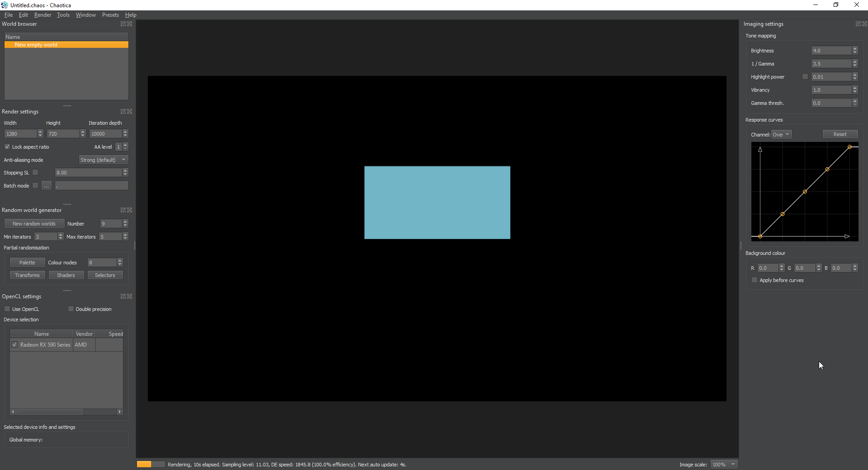Click the midpoint node on response curve
Image resolution: width=868 pixels, height=470 pixels.
click(x=805, y=192)
